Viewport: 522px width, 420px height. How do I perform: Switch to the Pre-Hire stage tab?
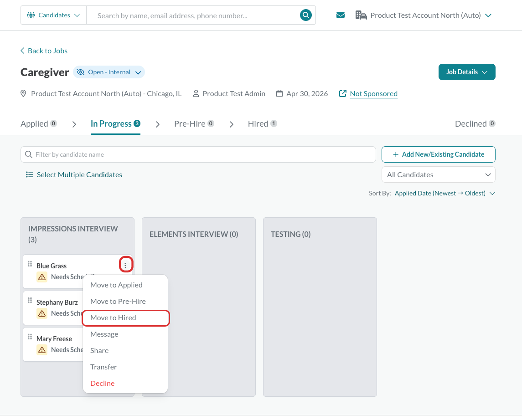[194, 124]
